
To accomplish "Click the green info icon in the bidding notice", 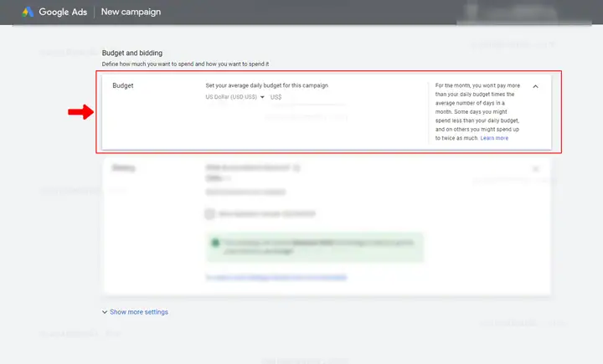I will click(x=215, y=242).
